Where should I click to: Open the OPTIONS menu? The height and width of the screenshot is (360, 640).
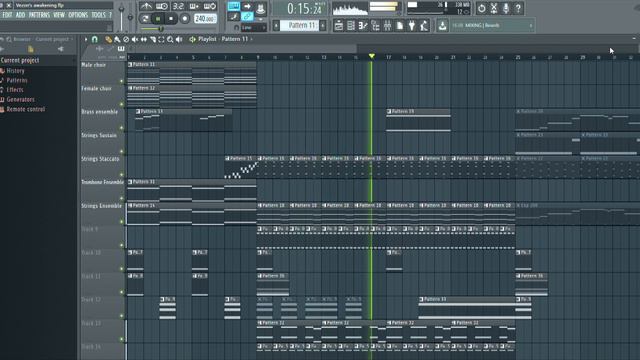click(x=78, y=15)
